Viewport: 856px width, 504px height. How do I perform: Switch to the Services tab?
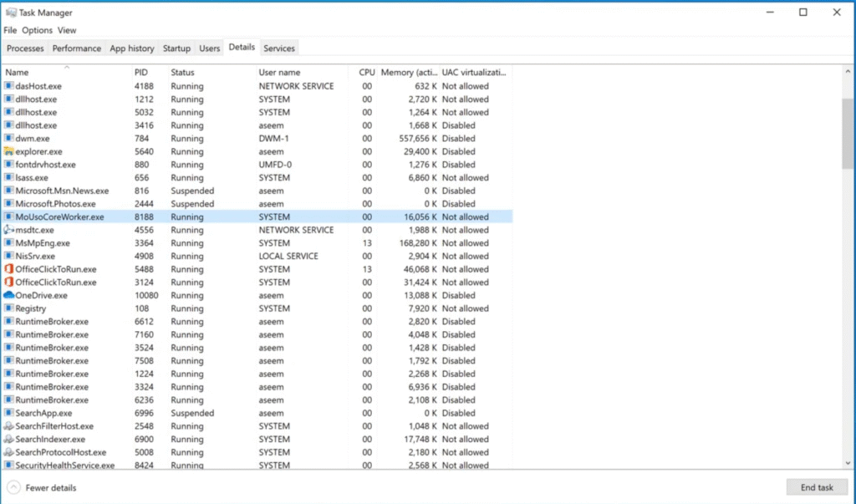click(278, 48)
